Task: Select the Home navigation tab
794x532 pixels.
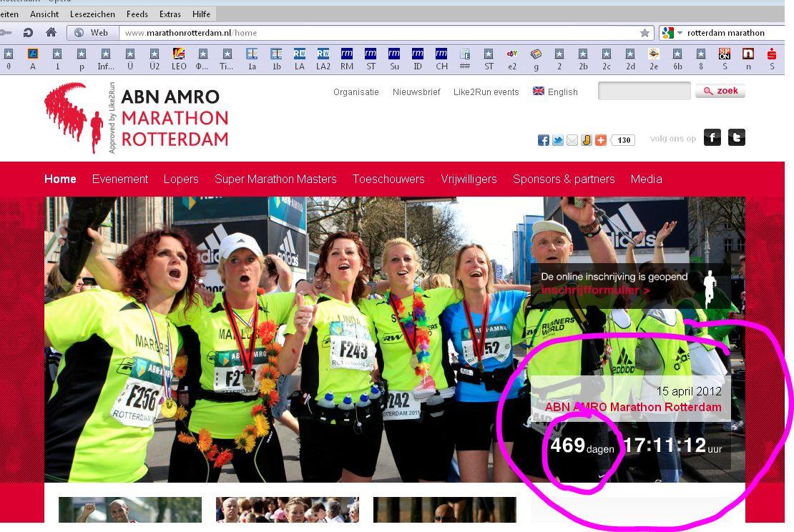Action: [60, 179]
